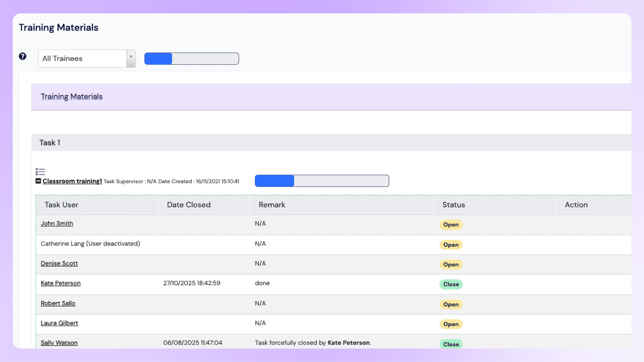Open John Smith's user link
Image resolution: width=644 pixels, height=362 pixels.
(57, 223)
